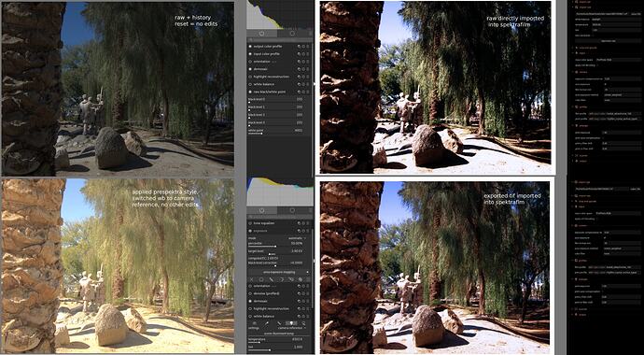Open presets menu of input color profile
The image size is (644, 355).
308,54
